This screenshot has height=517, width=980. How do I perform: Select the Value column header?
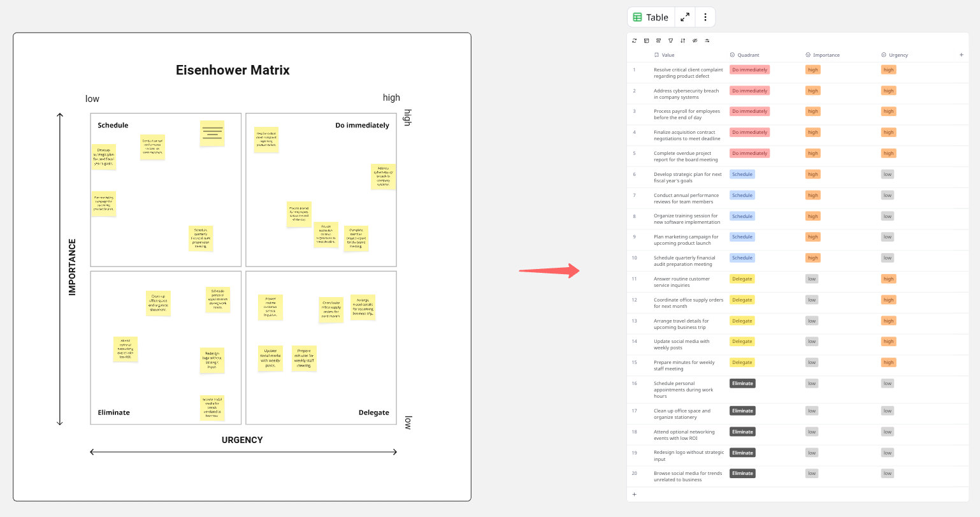667,55
